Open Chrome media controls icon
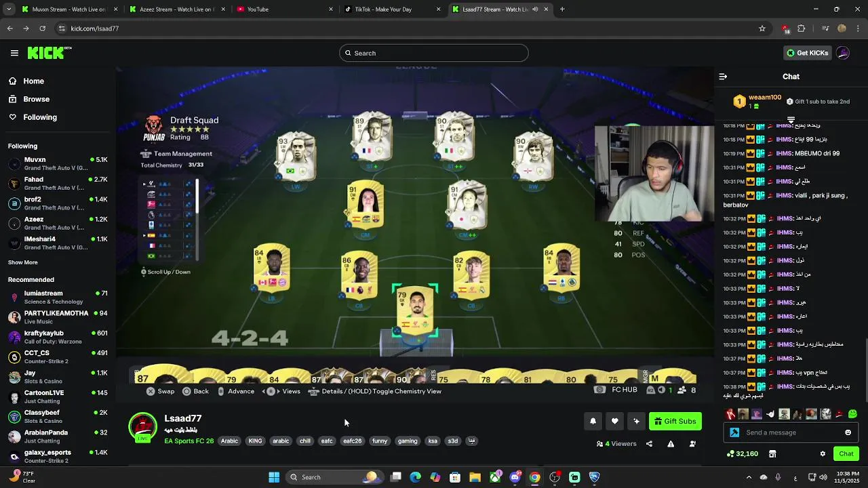 coord(825,28)
